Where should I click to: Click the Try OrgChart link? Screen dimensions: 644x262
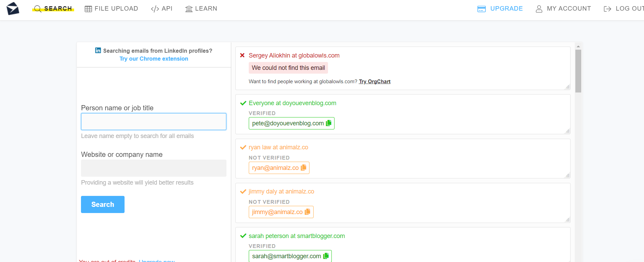(375, 82)
